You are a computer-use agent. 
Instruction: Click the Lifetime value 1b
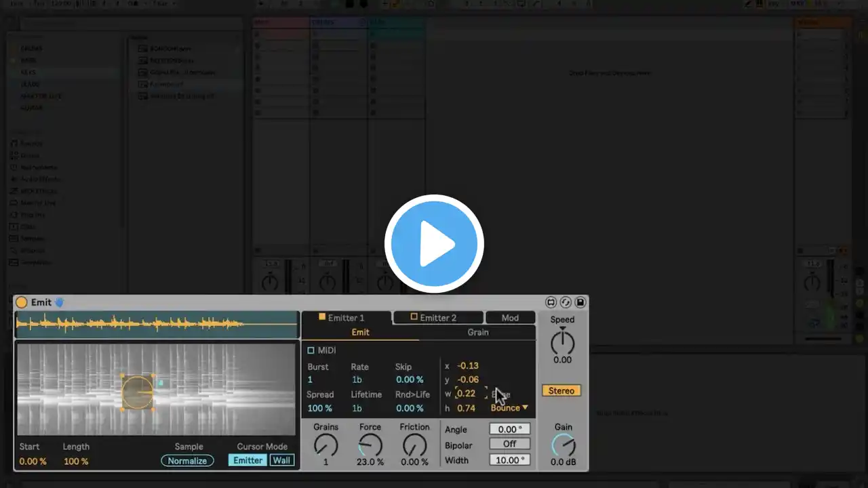pyautogui.click(x=356, y=408)
